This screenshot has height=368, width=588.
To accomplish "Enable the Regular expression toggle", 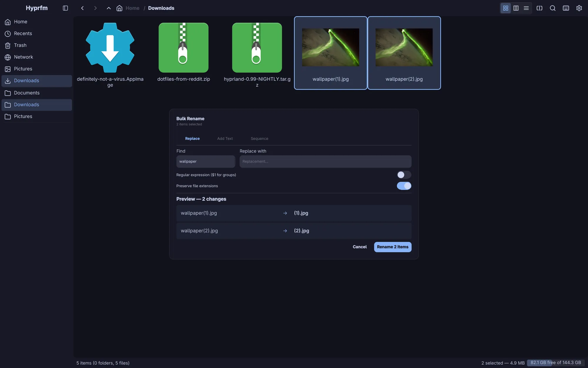I will pyautogui.click(x=404, y=175).
